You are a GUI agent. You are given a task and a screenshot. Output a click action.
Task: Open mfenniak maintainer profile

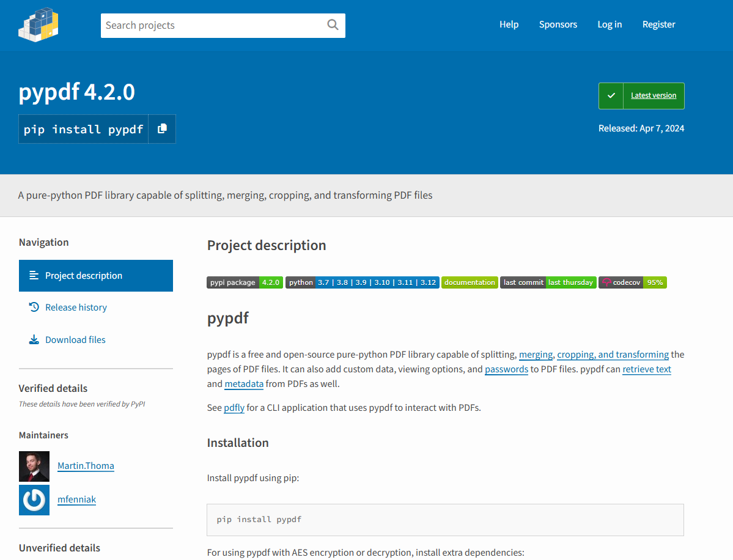click(x=76, y=499)
